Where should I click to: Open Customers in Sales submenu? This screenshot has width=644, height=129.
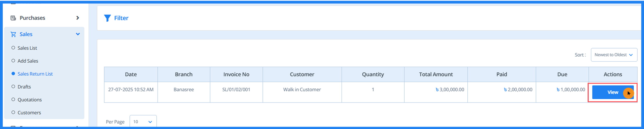pyautogui.click(x=29, y=113)
